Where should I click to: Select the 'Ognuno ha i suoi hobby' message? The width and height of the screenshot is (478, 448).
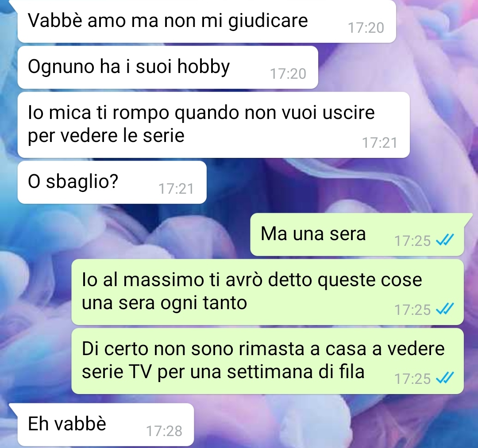(x=168, y=67)
